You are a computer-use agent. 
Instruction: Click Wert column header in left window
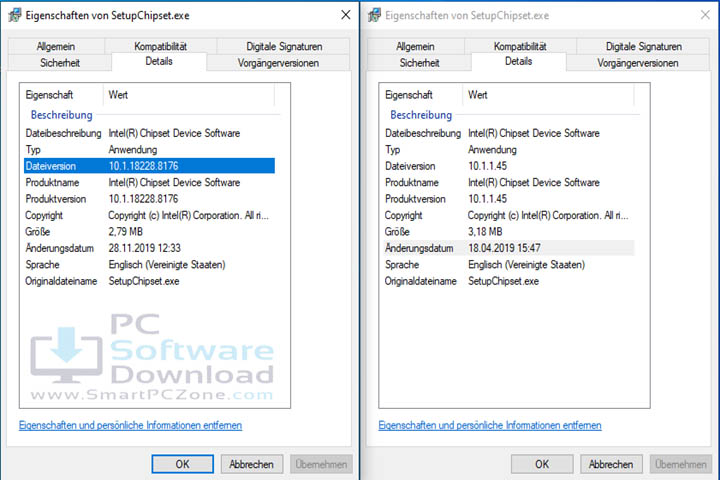point(189,95)
